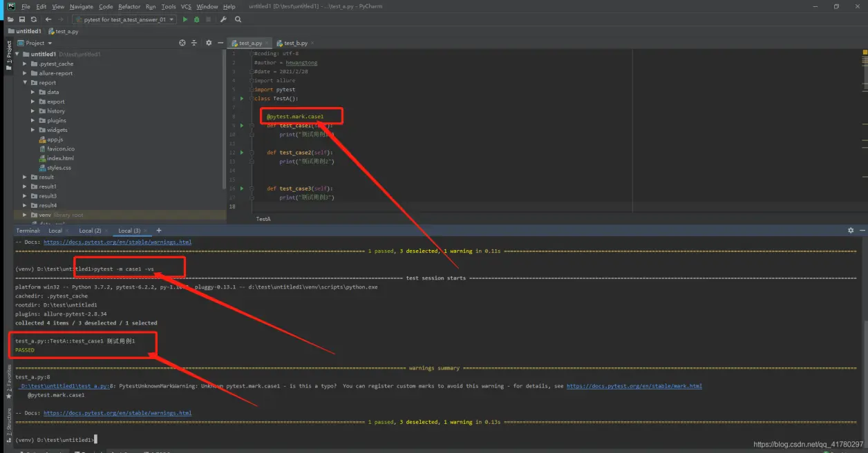
Task: Open the VCS menu
Action: 186,6
